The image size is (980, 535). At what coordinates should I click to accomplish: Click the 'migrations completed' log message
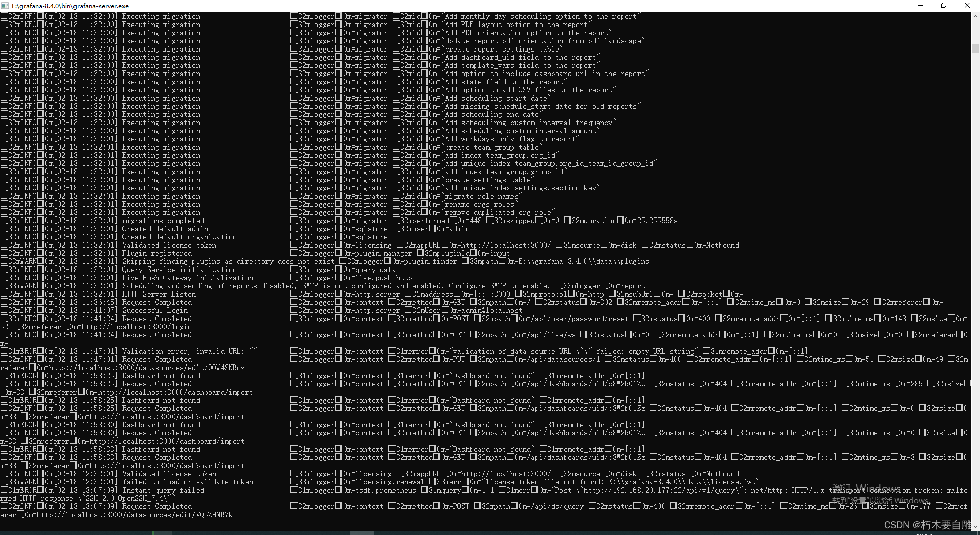tap(163, 221)
